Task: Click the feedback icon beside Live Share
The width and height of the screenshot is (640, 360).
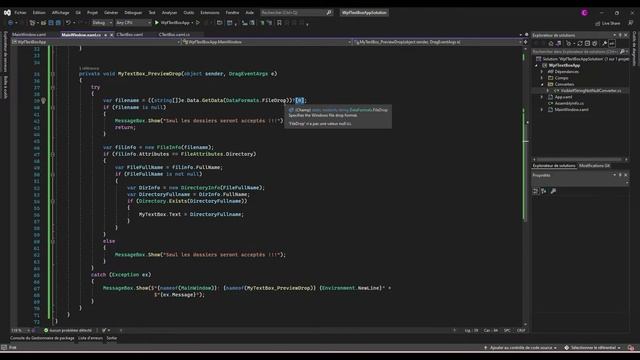Action: 631,23
